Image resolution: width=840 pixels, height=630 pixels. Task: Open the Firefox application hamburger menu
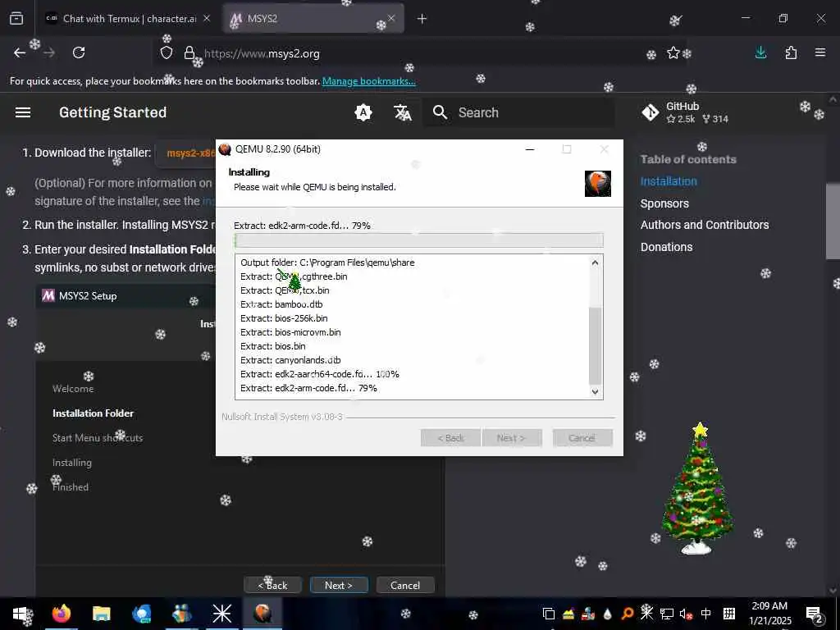tap(820, 52)
